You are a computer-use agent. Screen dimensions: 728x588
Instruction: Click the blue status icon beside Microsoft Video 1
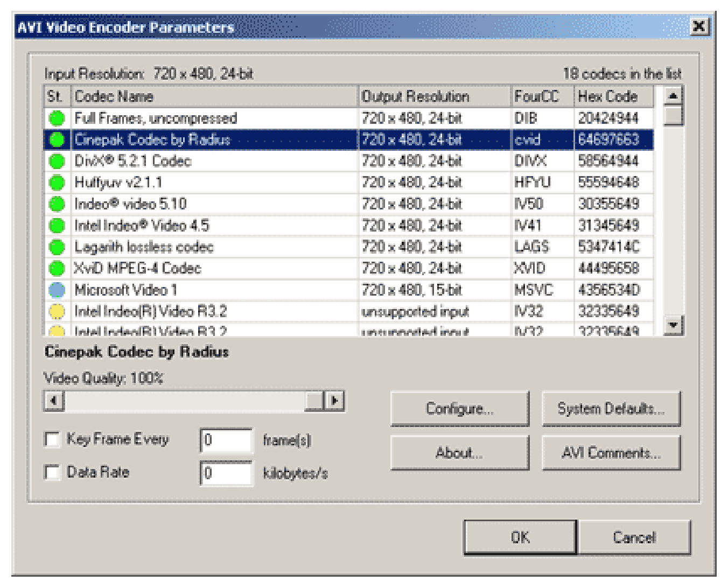point(57,290)
